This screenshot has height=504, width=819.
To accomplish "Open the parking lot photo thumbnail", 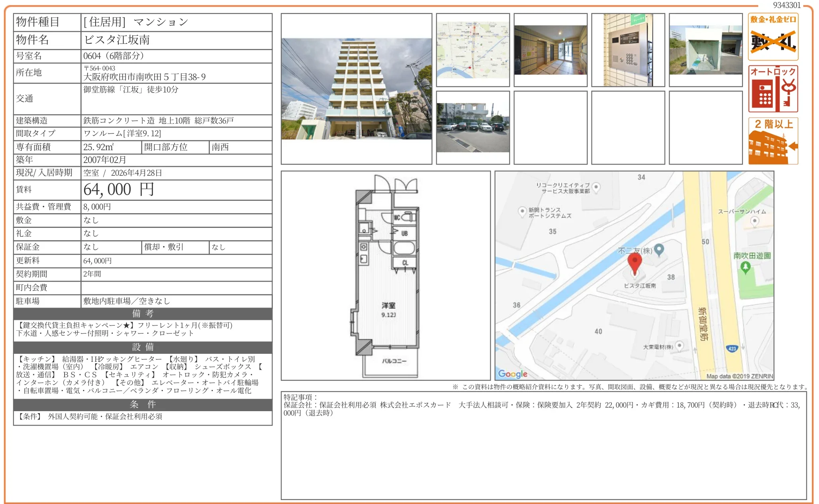I will coord(473,127).
